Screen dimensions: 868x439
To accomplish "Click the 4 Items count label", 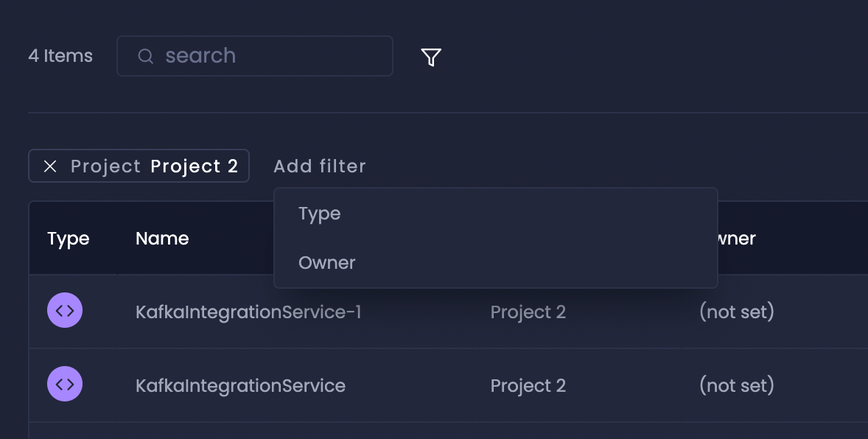I will point(60,56).
